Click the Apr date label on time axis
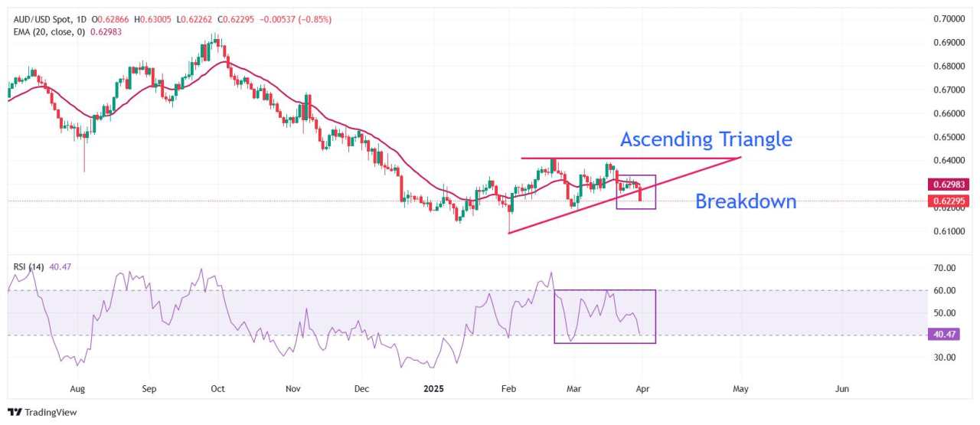 [642, 389]
